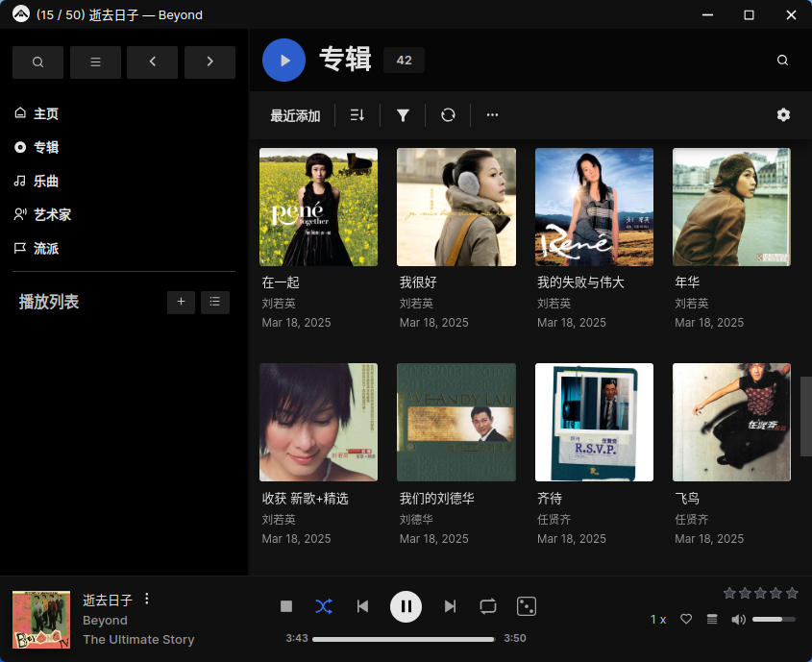Open search in the albums header
Viewport: 812px width, 662px height.
pos(782,60)
